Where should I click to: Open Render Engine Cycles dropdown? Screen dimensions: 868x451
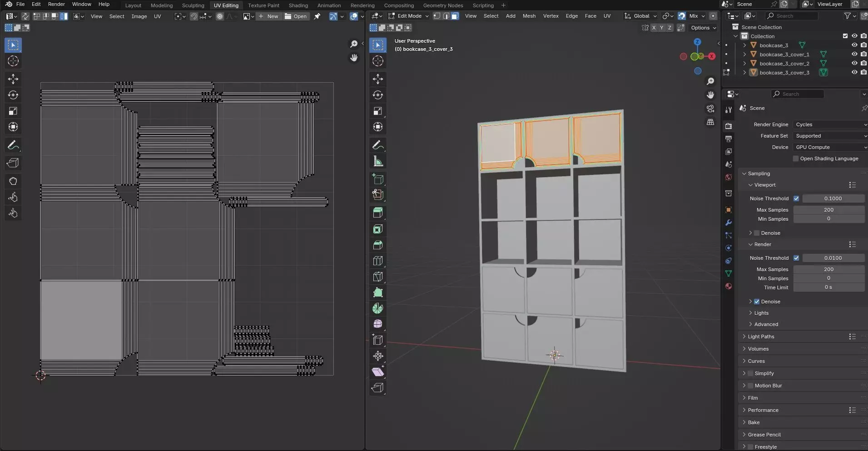point(831,124)
